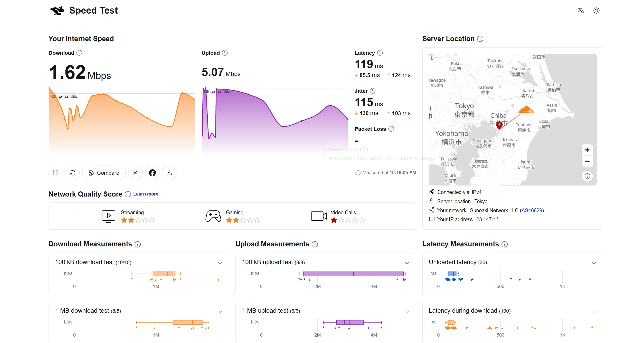The height and width of the screenshot is (343, 644).
Task: Click the Video Calls camera icon
Action: click(x=319, y=216)
